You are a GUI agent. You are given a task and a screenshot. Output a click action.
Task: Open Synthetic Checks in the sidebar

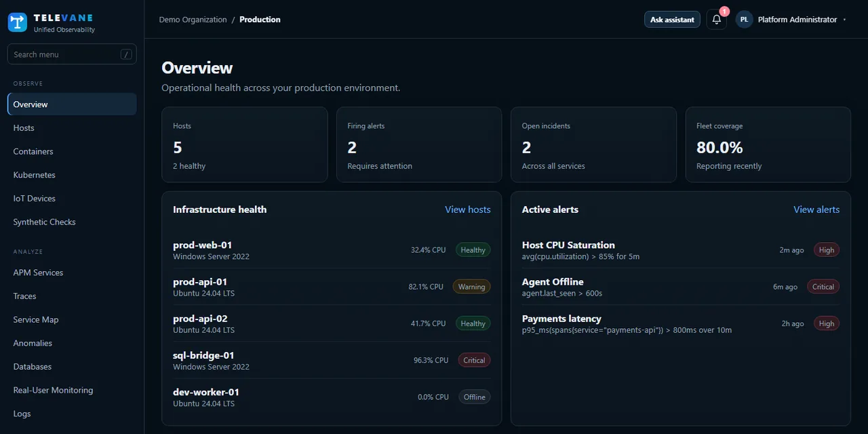pos(72,222)
